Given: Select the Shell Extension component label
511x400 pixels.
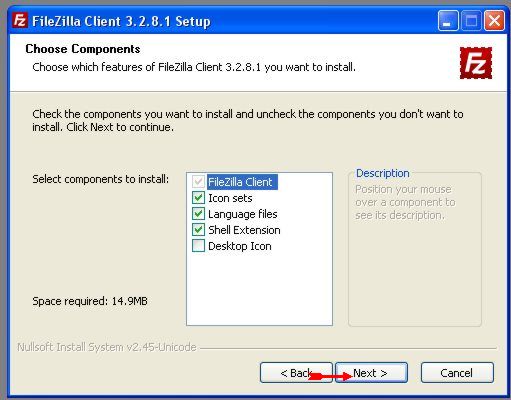Looking at the screenshot, I should 244,230.
